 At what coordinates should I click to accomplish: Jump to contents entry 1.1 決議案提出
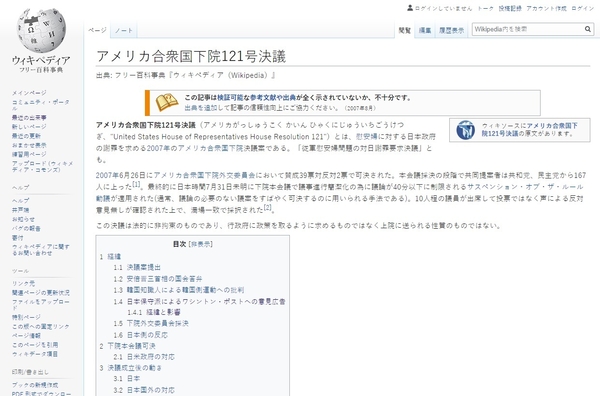(x=137, y=267)
